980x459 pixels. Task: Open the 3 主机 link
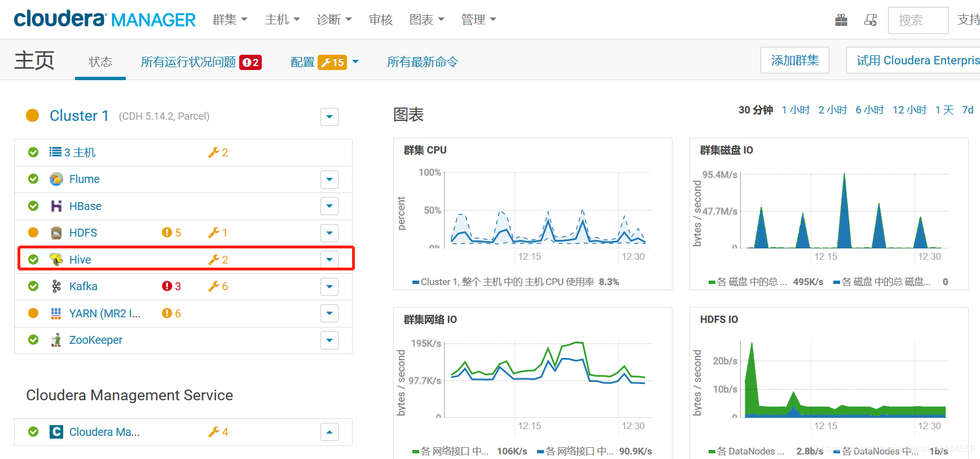tap(80, 152)
